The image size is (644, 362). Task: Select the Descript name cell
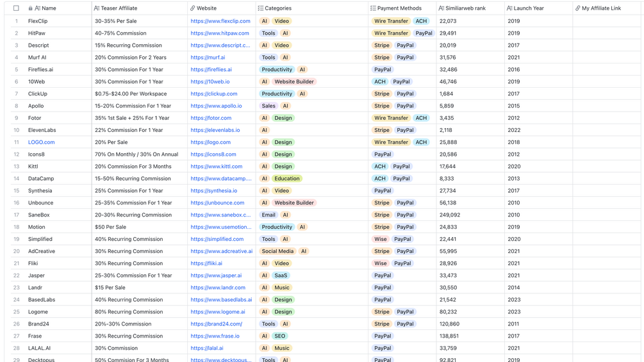[x=38, y=45]
